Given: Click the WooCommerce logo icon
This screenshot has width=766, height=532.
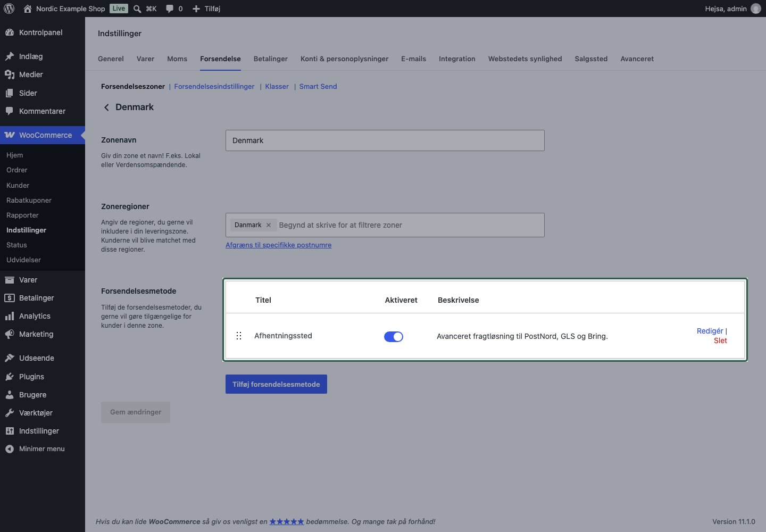Looking at the screenshot, I should (10, 135).
